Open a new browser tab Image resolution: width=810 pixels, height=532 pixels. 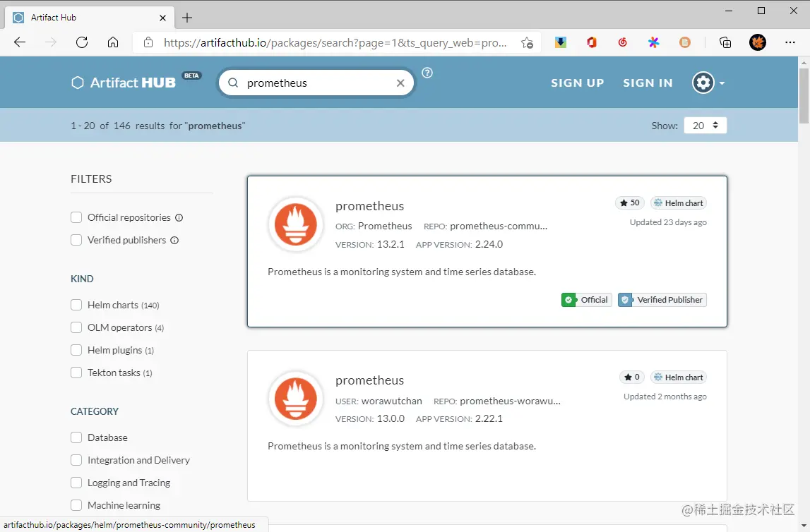pos(187,18)
